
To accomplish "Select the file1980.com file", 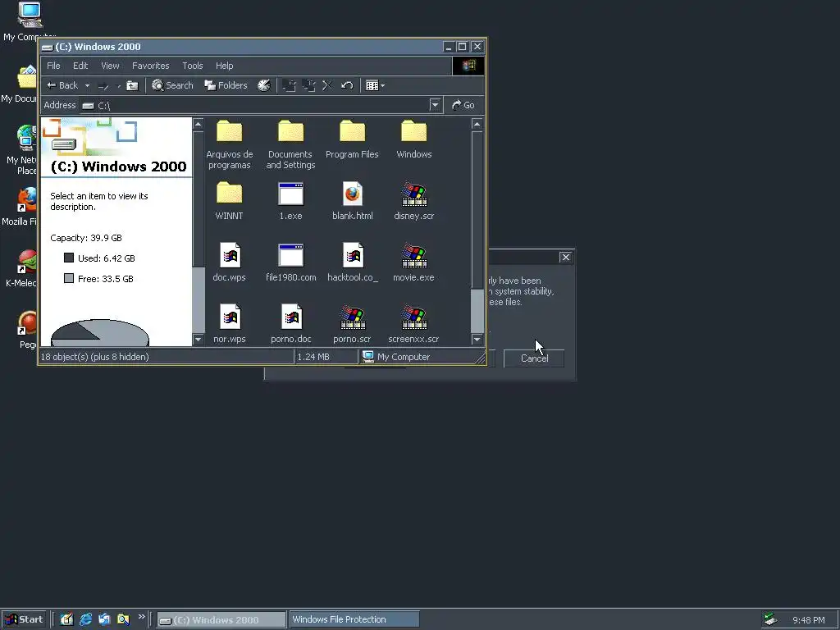I will [x=291, y=262].
